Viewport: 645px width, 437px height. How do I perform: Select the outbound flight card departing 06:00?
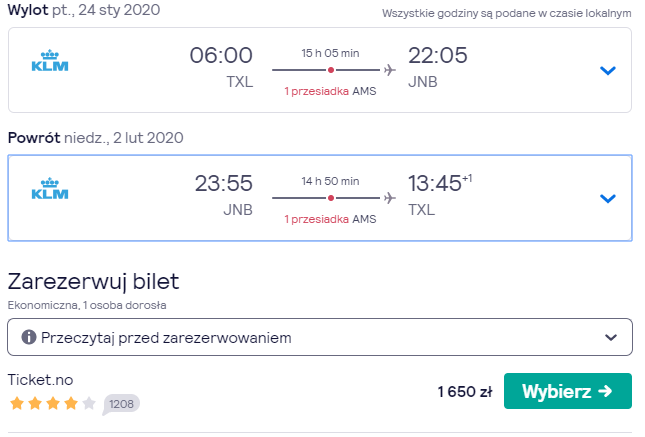point(320,70)
